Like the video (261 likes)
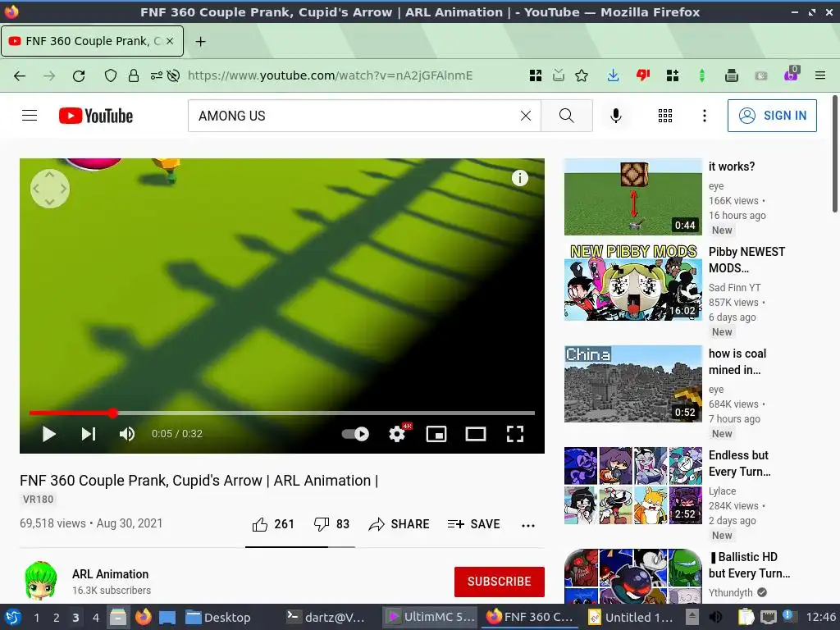Image resolution: width=840 pixels, height=630 pixels. (273, 524)
